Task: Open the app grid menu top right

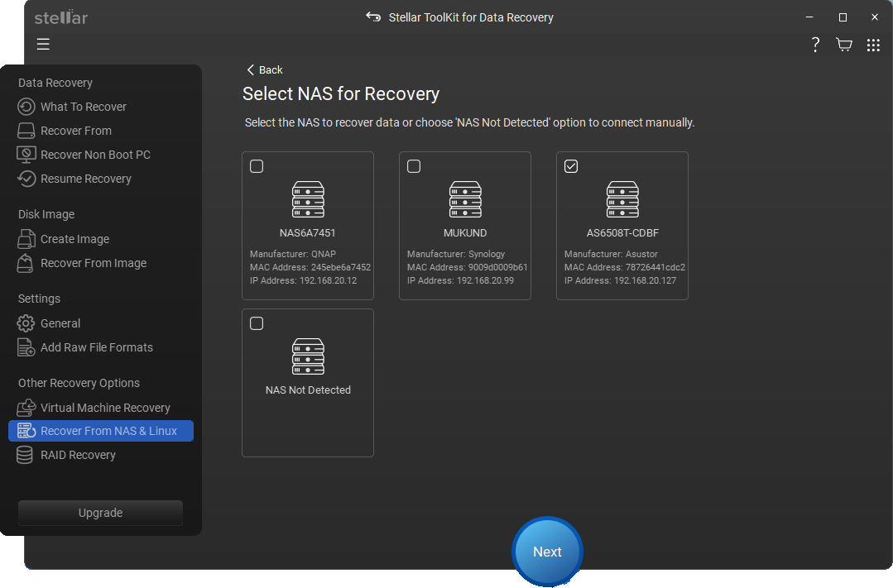Action: [873, 45]
